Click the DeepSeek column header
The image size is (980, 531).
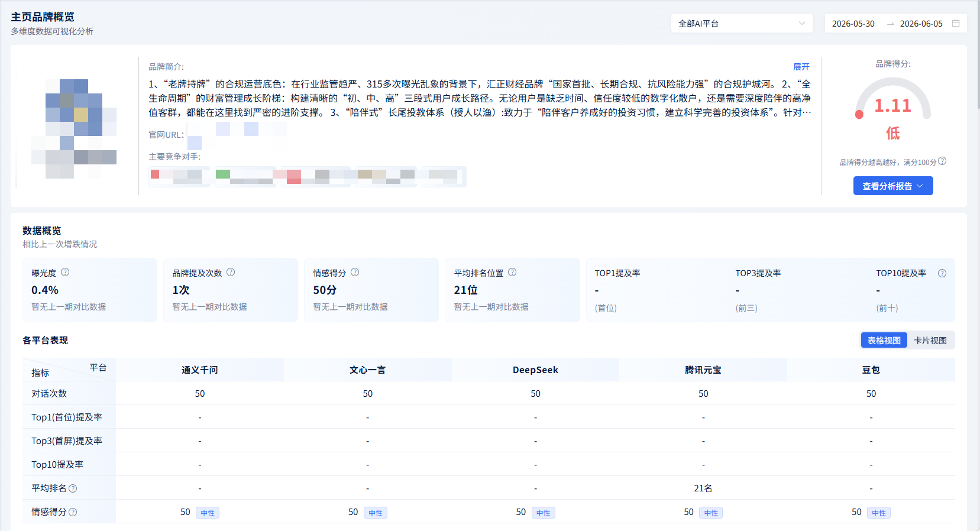point(535,370)
